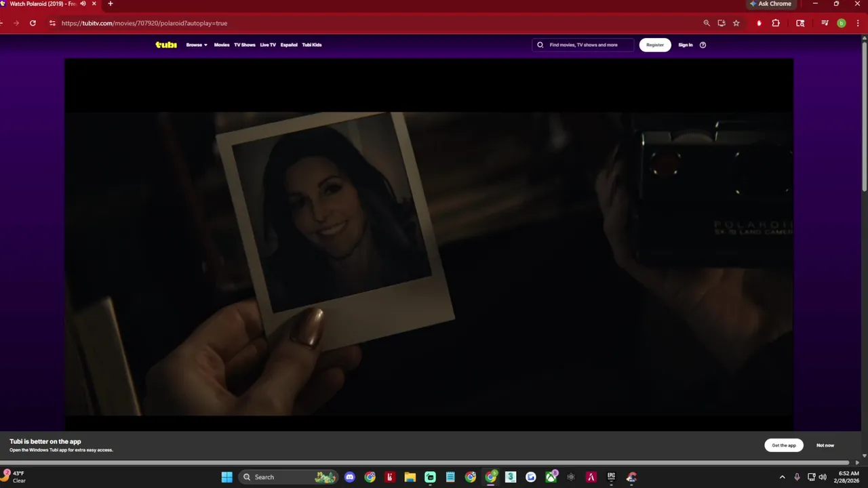Click the Get the app button
868x488 pixels.
(x=784, y=445)
